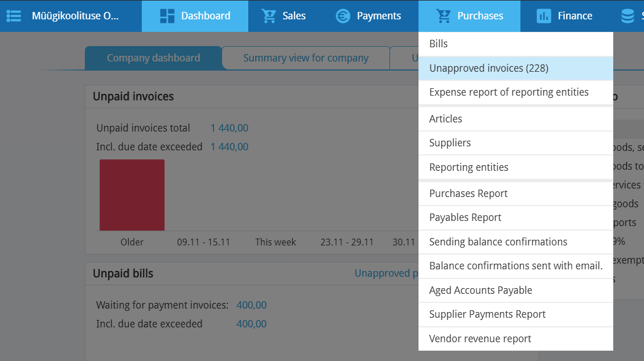
Task: Click the Payments euro coin icon
Action: [343, 16]
